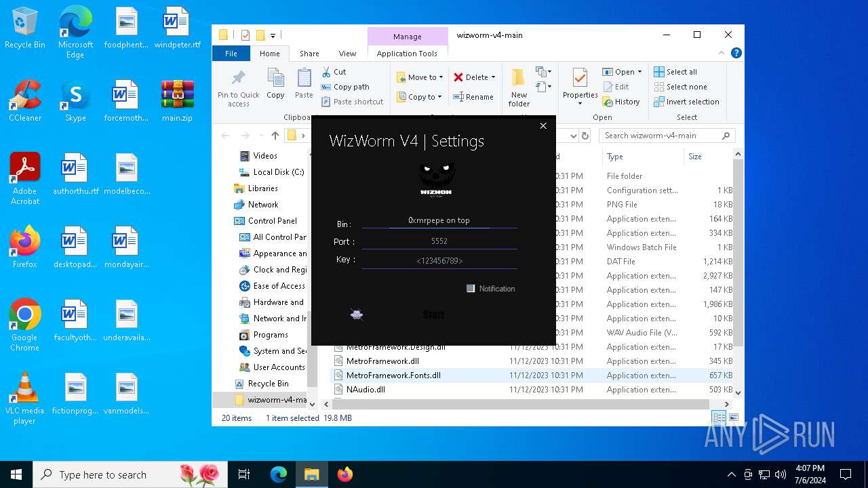Click Invert selection in the ribbon
The image size is (868, 488).
coord(686,102)
